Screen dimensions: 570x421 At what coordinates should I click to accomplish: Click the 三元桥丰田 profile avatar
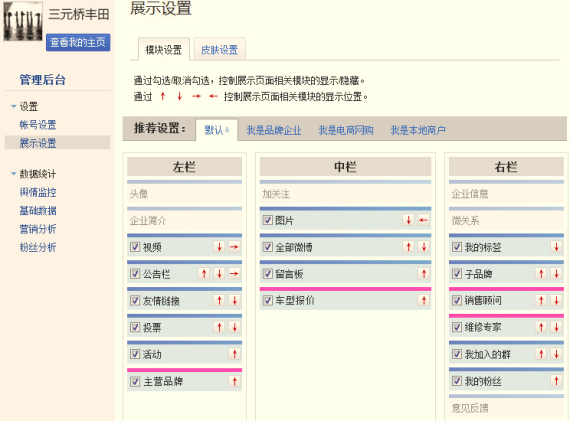[23, 21]
